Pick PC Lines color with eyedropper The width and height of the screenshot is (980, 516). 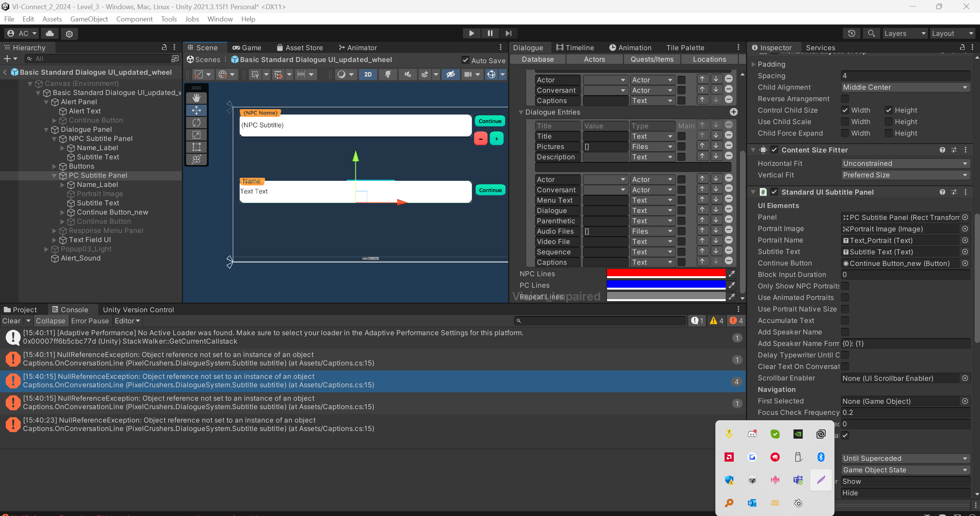(731, 285)
